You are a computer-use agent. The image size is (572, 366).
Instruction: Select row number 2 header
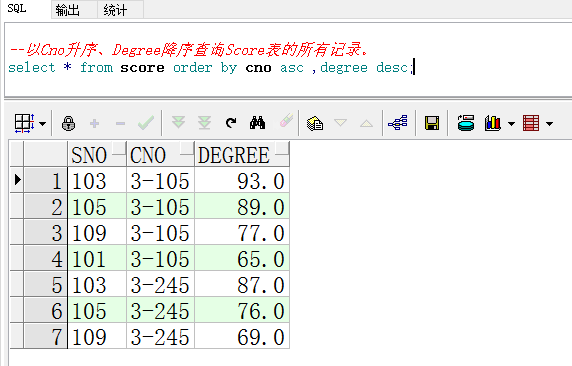click(46, 207)
